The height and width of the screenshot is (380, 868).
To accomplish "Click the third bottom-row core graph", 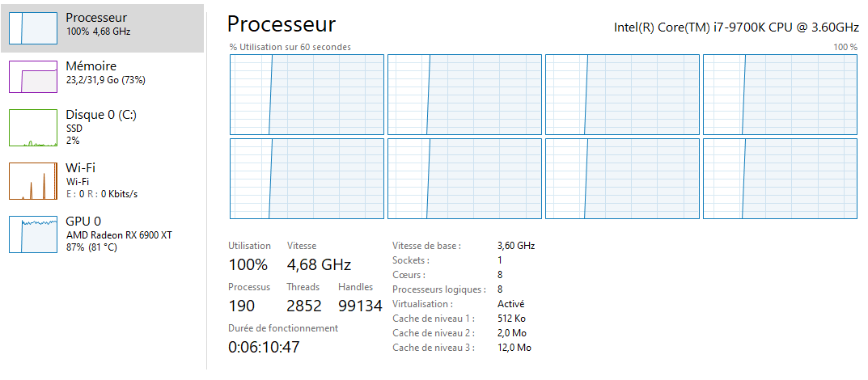I will [x=622, y=178].
